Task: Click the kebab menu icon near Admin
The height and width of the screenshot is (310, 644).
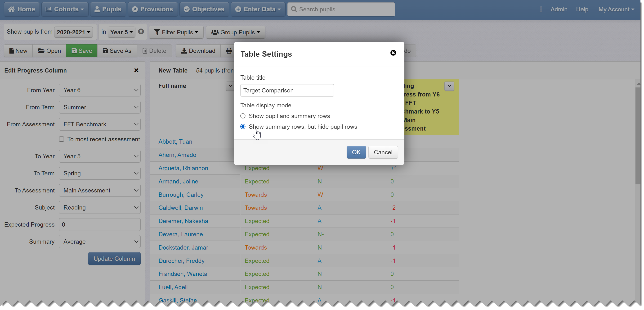Action: tap(541, 9)
